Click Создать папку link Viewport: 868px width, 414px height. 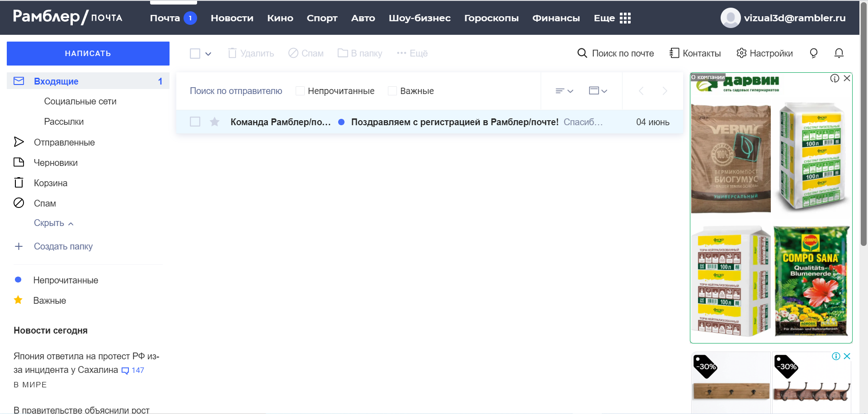(63, 246)
